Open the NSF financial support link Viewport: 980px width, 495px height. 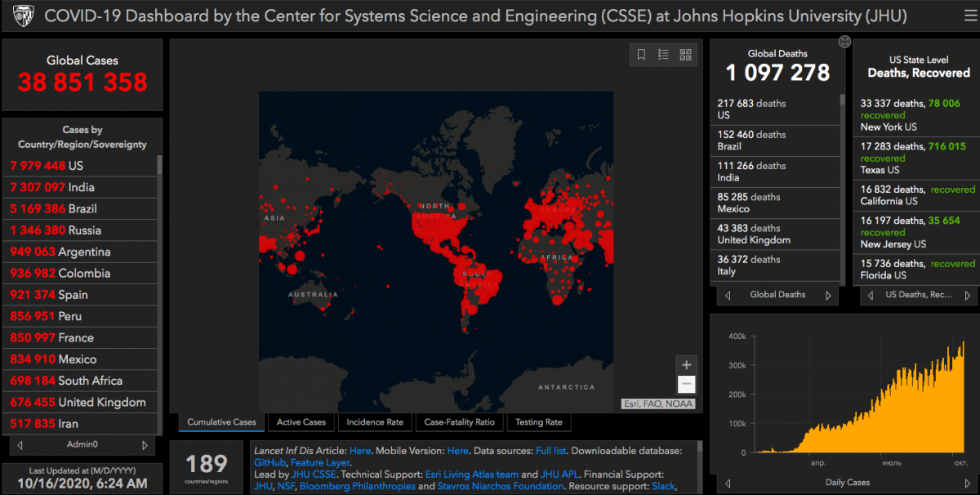(x=287, y=486)
